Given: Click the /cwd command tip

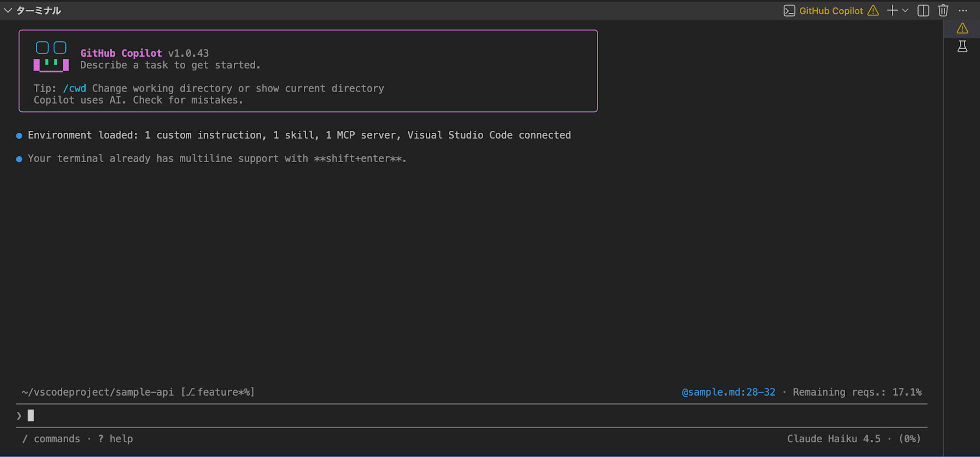Looking at the screenshot, I should (74, 88).
